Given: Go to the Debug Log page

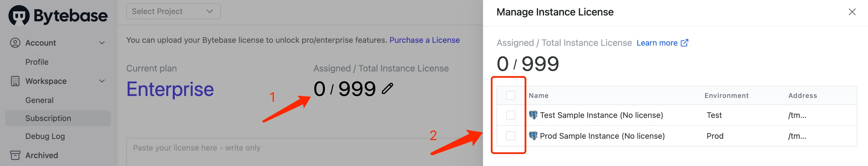Looking at the screenshot, I should (45, 136).
